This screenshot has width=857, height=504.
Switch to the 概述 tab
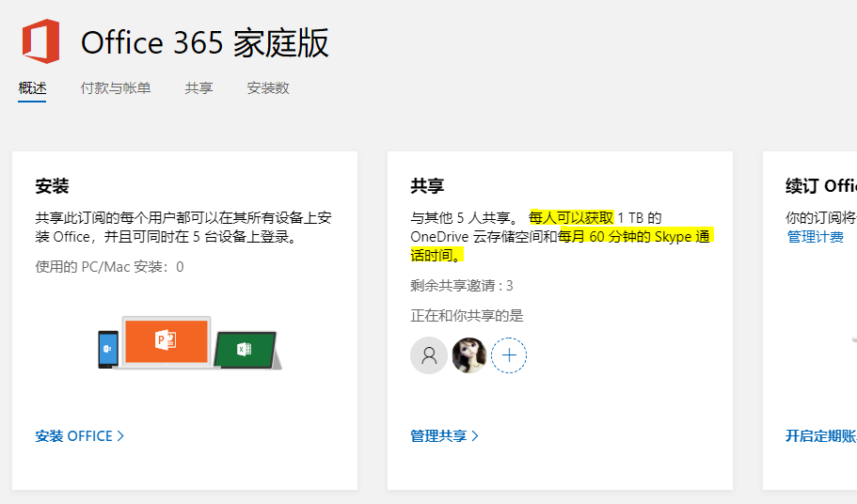pos(32,87)
